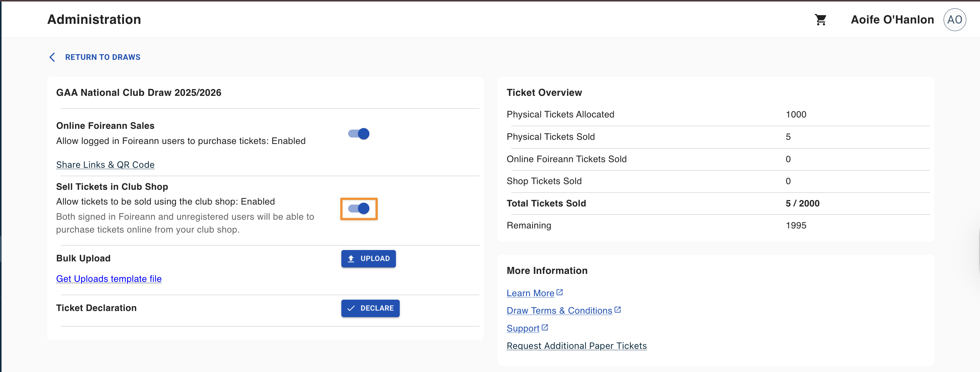Click the More Information heading
Image resolution: width=980 pixels, height=372 pixels.
[x=547, y=270]
